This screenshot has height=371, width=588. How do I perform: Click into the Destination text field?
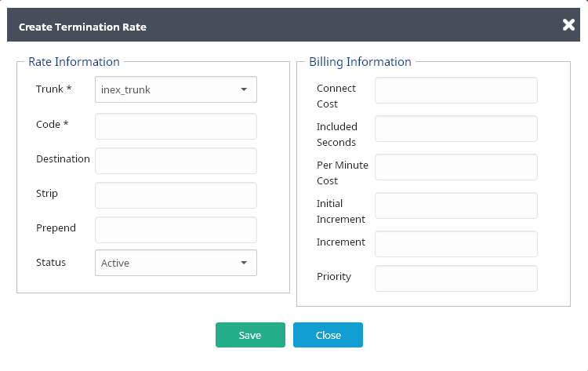[176, 161]
